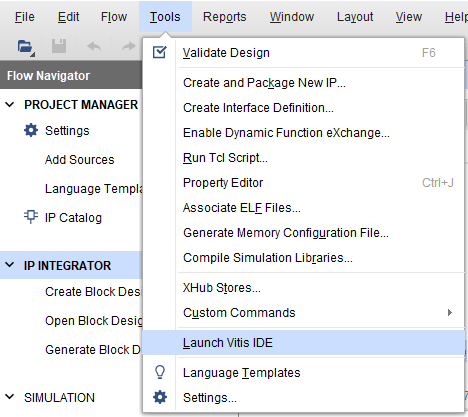Click the Language Templates lightbulb icon

pos(160,372)
